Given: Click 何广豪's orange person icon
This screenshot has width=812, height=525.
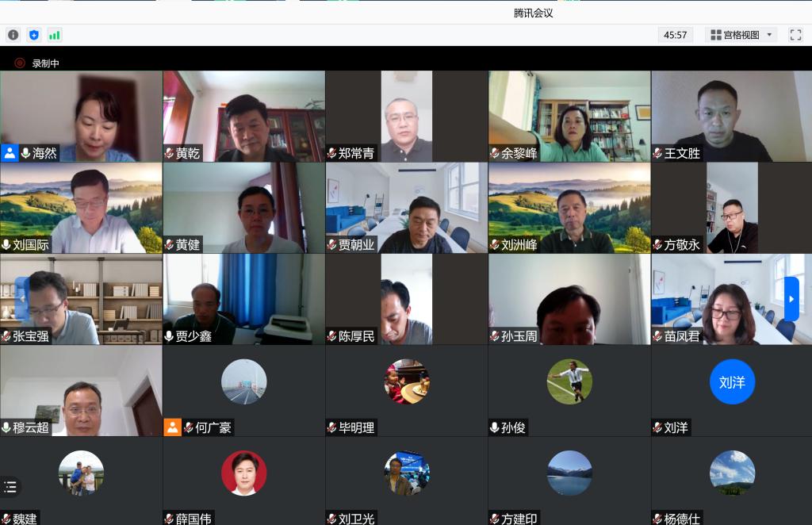Looking at the screenshot, I should pos(172,427).
